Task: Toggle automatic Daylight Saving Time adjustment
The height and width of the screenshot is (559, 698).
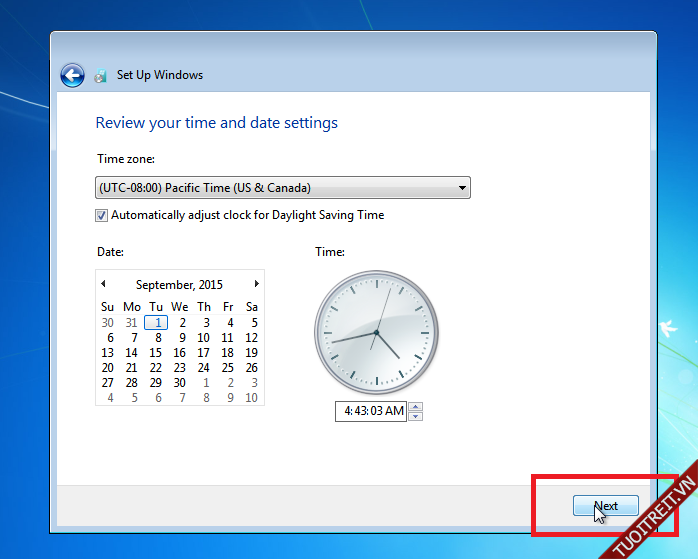Action: pos(102,215)
